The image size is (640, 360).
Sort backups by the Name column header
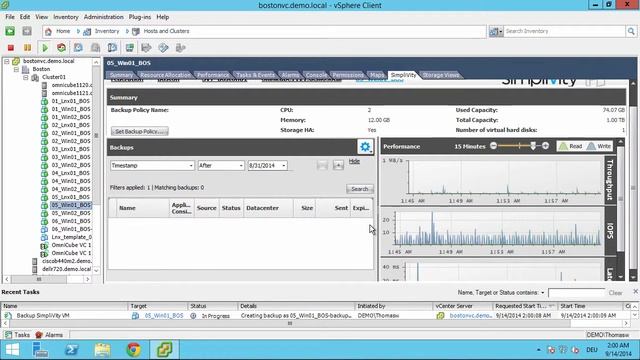coord(143,208)
